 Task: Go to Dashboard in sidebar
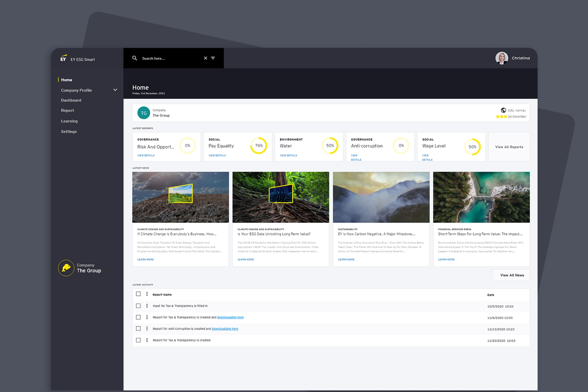click(71, 100)
